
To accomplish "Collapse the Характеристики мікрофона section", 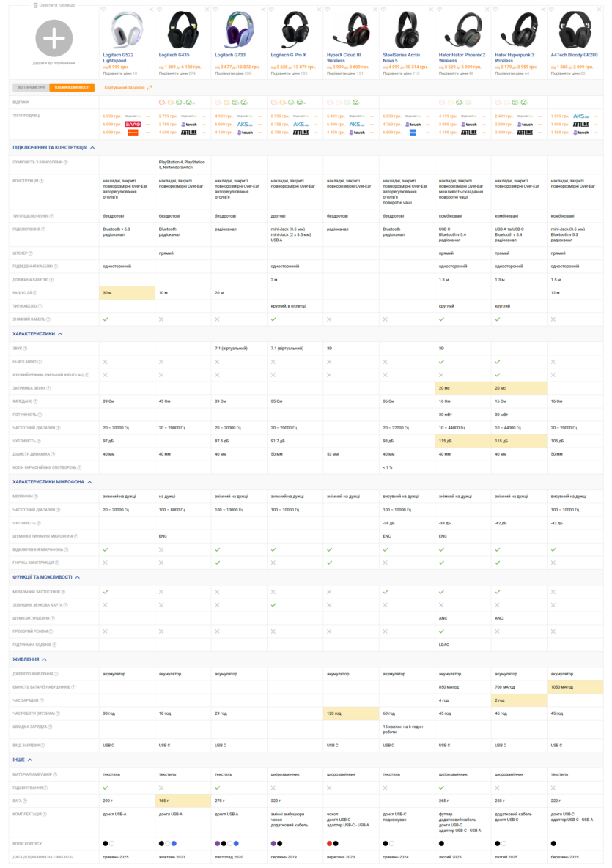I will tap(89, 482).
